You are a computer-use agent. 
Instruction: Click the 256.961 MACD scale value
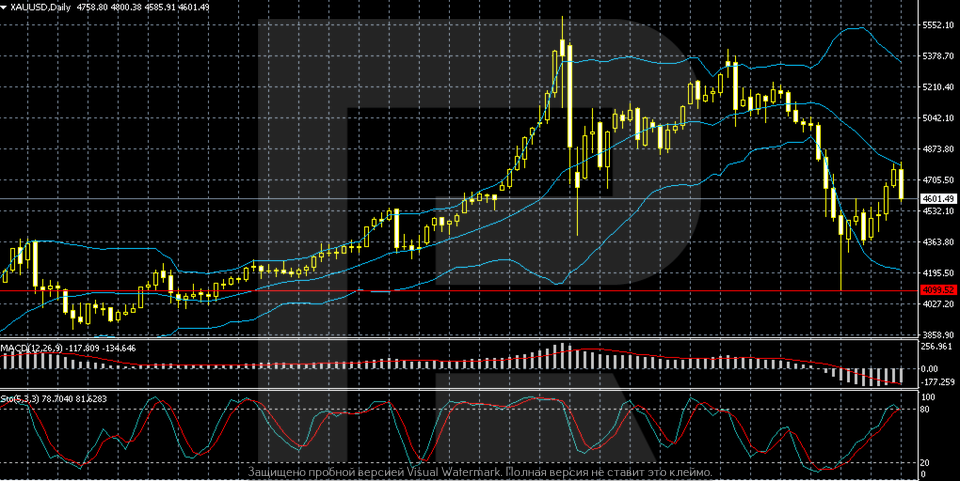[939, 346]
